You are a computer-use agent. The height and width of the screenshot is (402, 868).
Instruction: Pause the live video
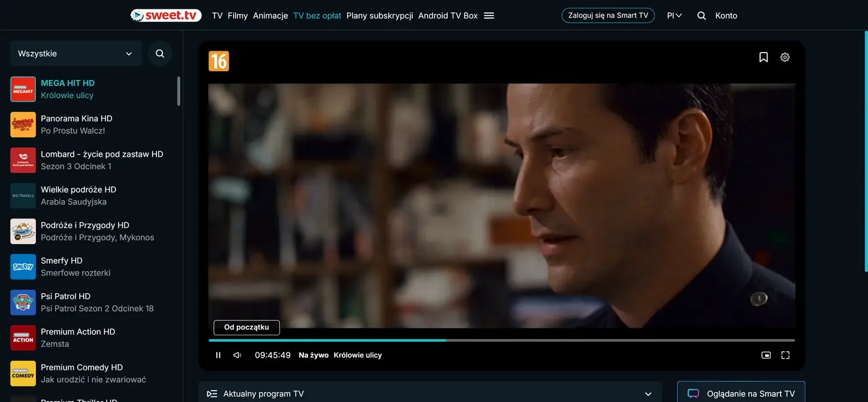218,355
